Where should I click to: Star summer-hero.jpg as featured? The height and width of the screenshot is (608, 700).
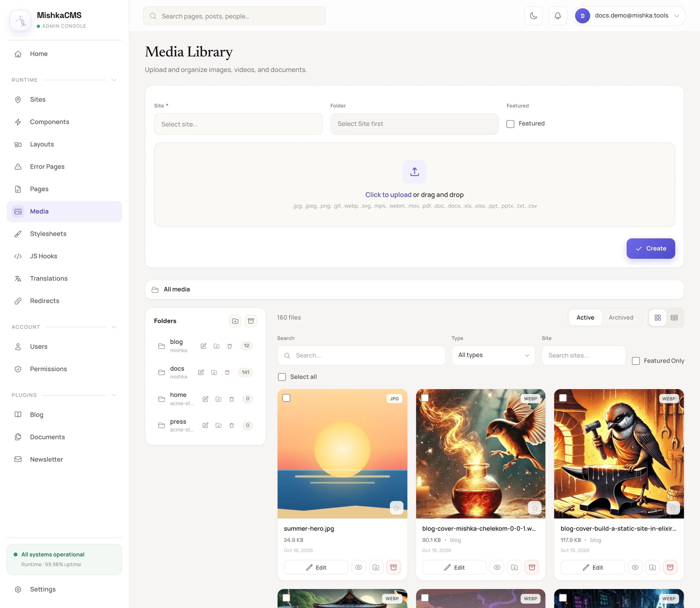396,508
